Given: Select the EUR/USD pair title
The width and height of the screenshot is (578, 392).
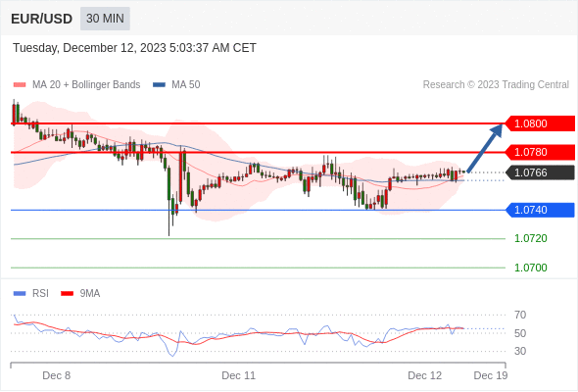Looking at the screenshot, I should [x=42, y=19].
